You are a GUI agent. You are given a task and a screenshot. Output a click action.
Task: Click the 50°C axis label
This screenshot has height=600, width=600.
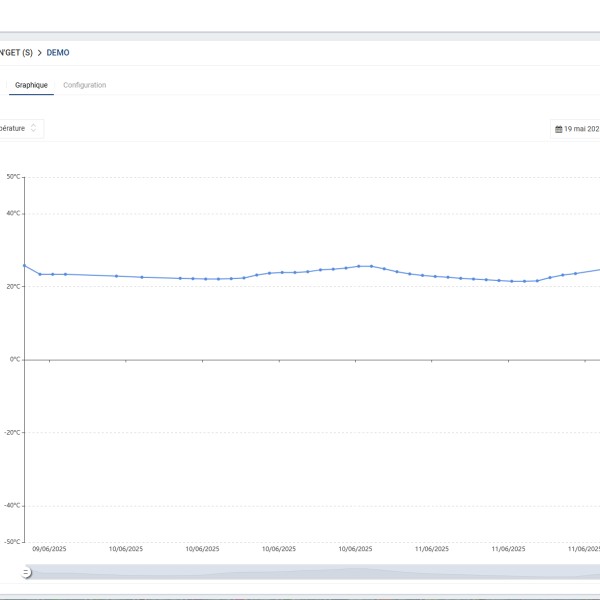coord(13,176)
